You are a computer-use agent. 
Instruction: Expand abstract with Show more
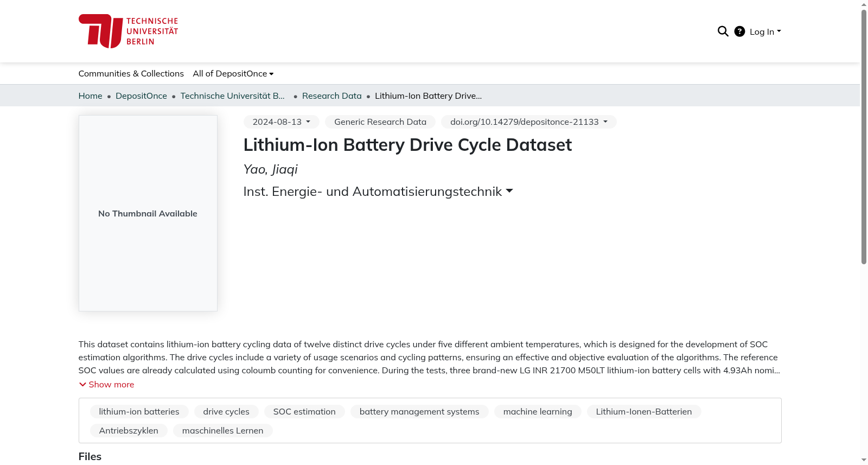106,385
